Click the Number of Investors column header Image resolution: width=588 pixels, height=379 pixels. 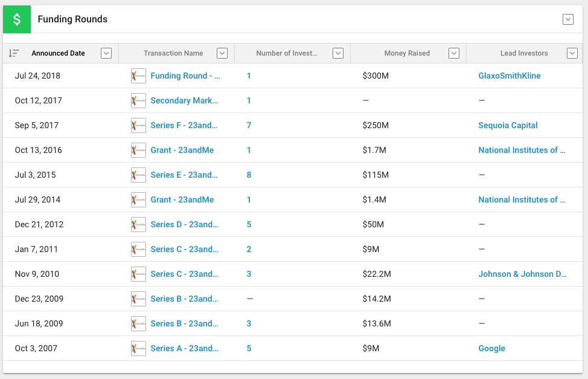287,53
